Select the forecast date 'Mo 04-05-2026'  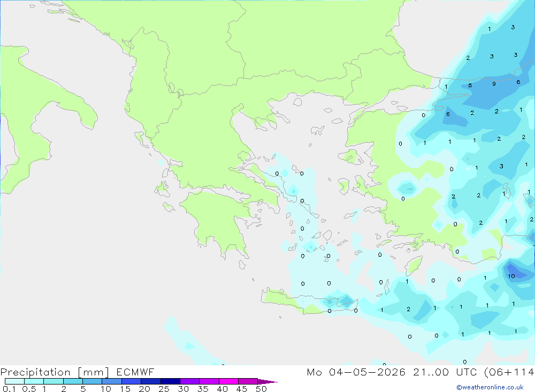point(356,372)
